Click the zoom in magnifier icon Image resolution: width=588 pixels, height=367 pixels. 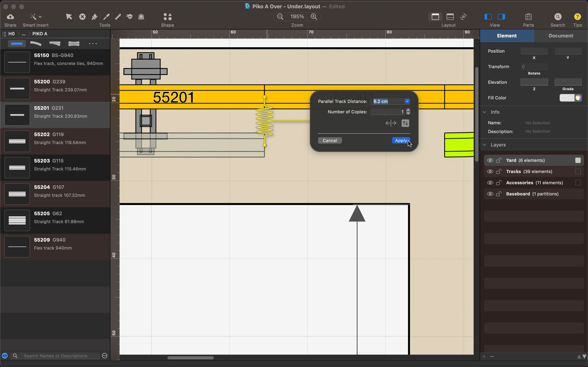click(314, 17)
